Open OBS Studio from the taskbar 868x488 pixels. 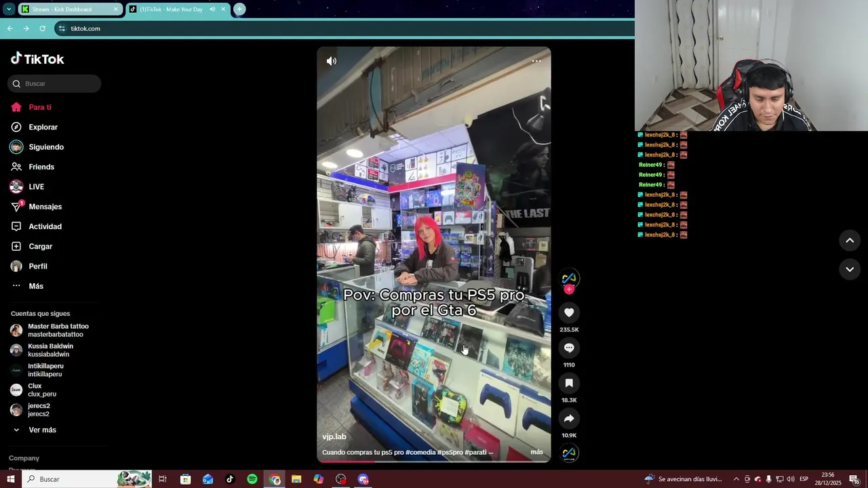[341, 479]
